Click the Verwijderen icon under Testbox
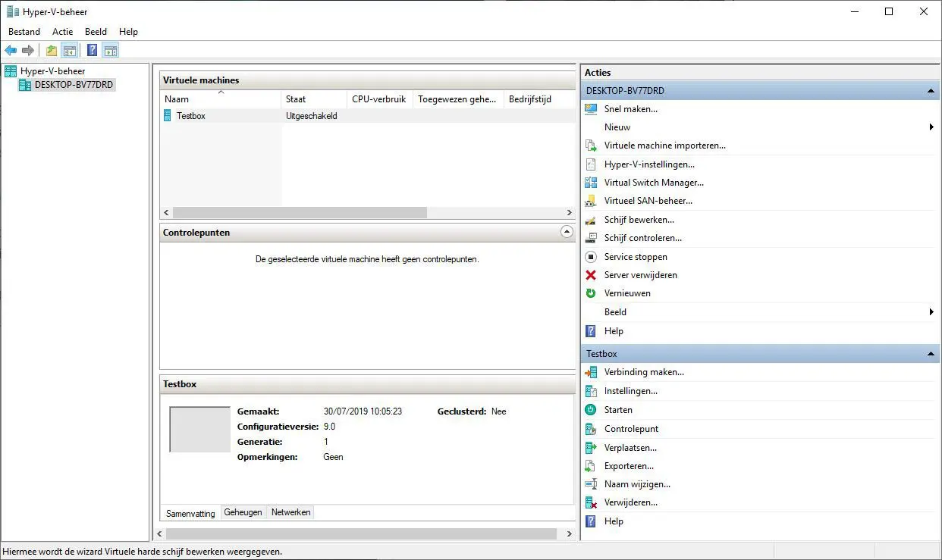The image size is (942, 560). (591, 502)
